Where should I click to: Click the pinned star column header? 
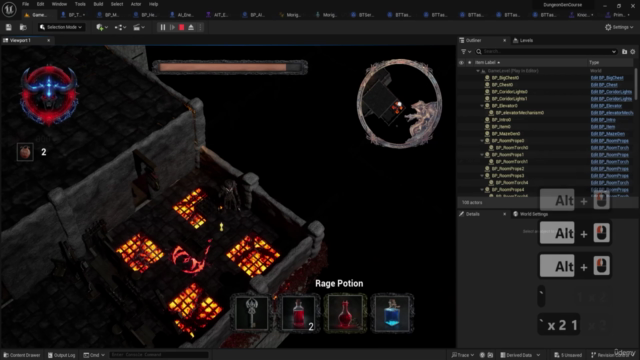click(x=469, y=62)
